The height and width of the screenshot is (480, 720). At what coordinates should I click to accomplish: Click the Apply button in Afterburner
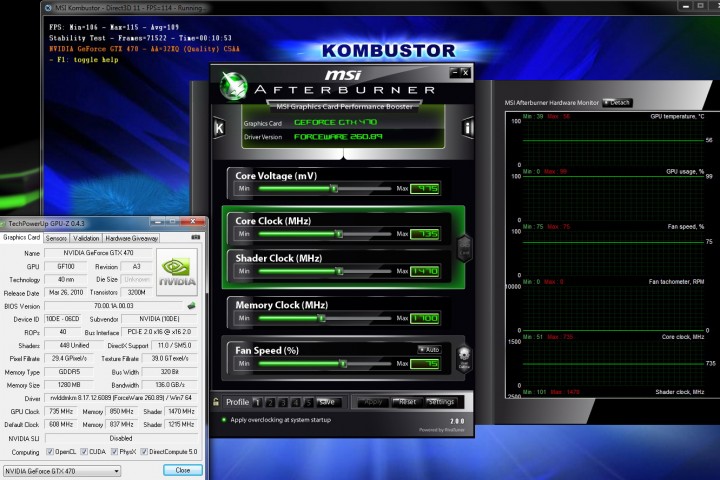373,402
